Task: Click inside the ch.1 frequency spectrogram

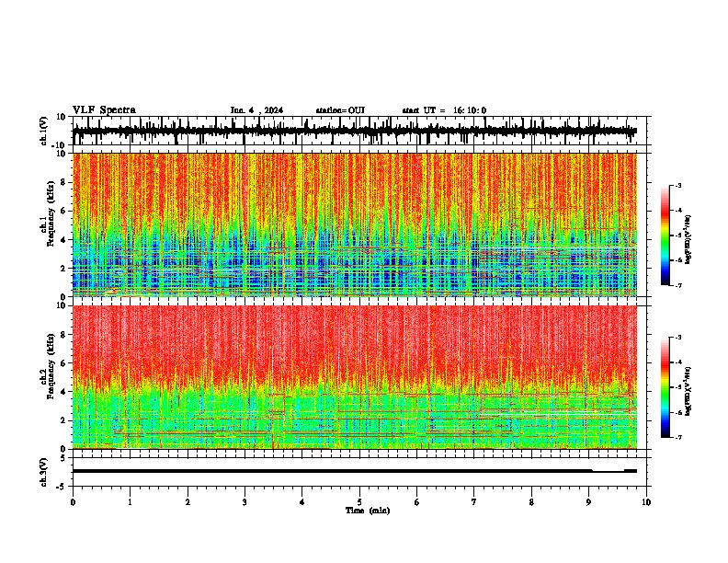Action: (x=355, y=224)
